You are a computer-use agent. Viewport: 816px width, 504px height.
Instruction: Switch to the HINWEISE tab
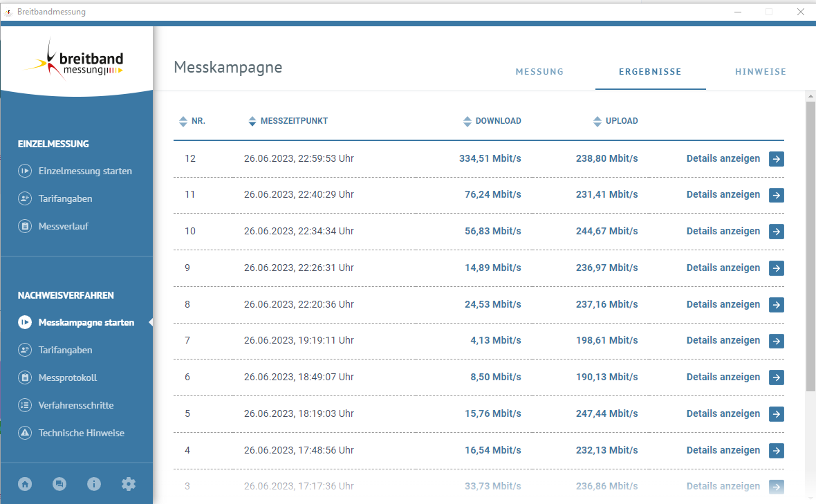tap(760, 72)
